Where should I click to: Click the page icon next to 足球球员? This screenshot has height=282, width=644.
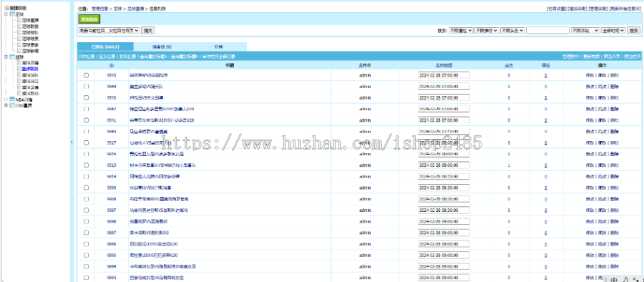pos(19,39)
